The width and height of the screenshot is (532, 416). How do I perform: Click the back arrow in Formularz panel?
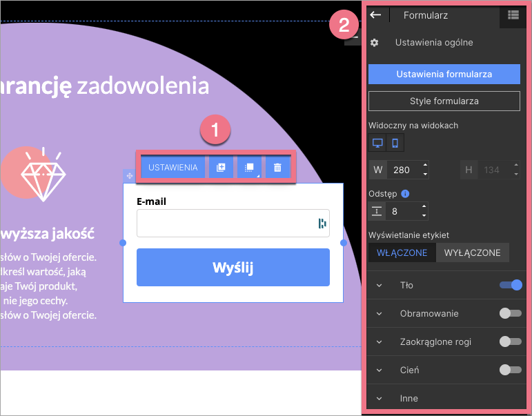click(375, 14)
